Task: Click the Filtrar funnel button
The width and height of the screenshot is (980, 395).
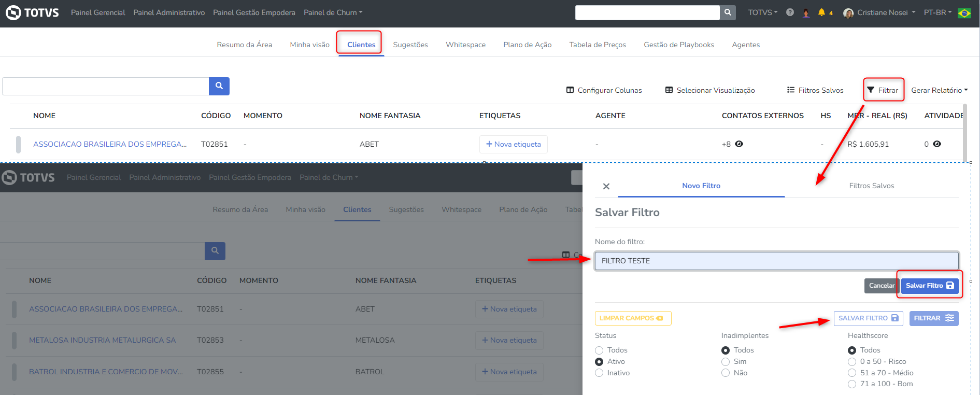Action: [883, 90]
